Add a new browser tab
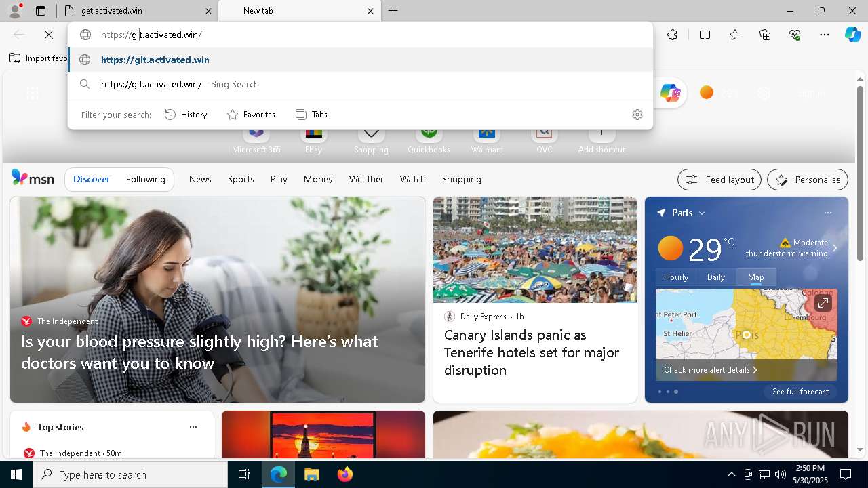The height and width of the screenshot is (488, 868). (x=393, y=11)
